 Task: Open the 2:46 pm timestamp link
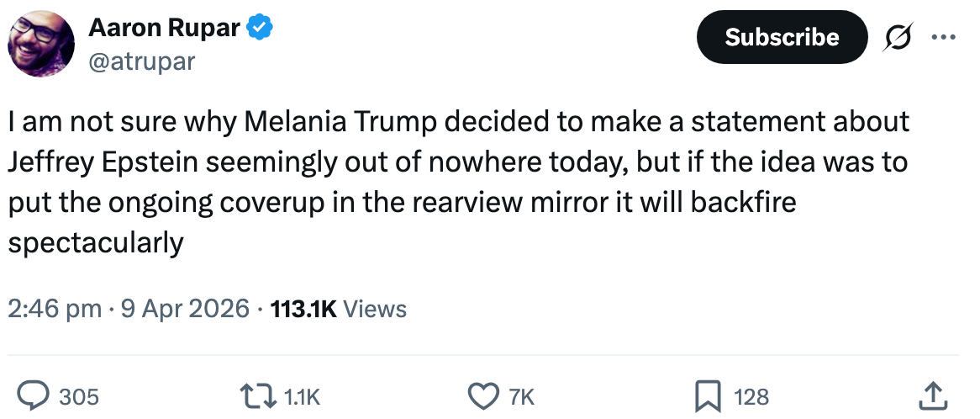click(x=55, y=310)
